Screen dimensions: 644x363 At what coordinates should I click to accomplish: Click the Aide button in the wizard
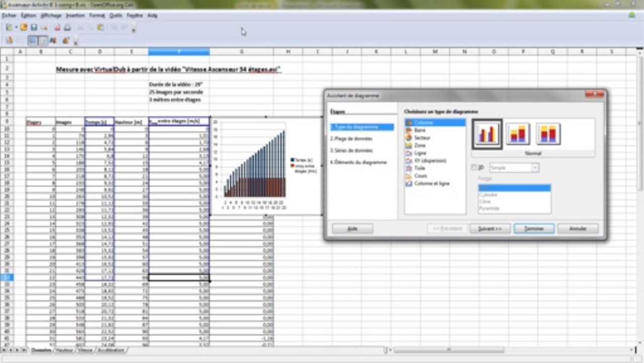point(352,228)
